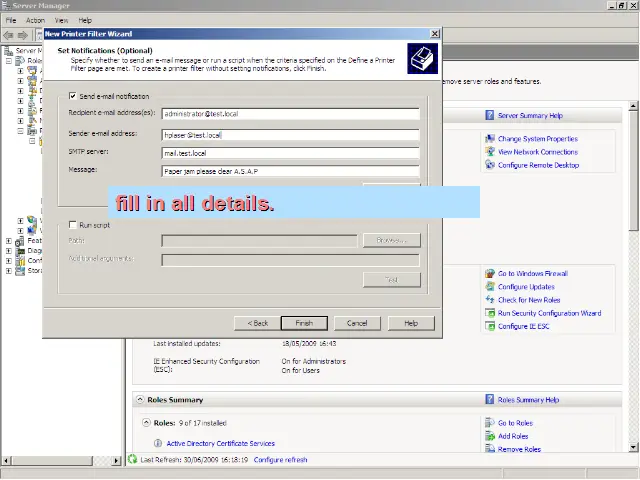Screen dimensions: 640x480
Task: Click the Diagnostics node icon in tree
Action: click(x=20, y=251)
